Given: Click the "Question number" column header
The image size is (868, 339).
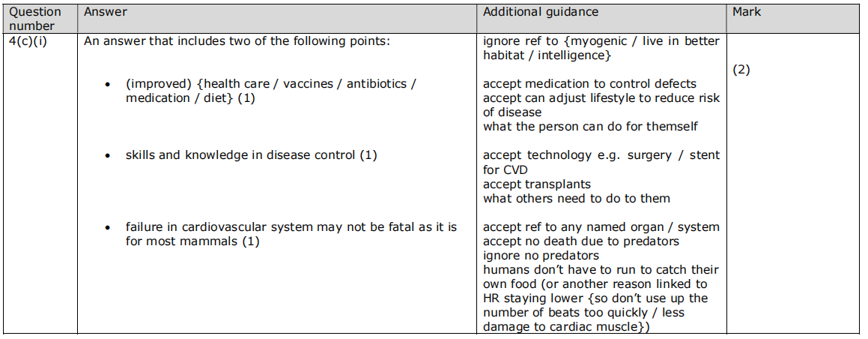Looking at the screenshot, I should click(34, 19).
